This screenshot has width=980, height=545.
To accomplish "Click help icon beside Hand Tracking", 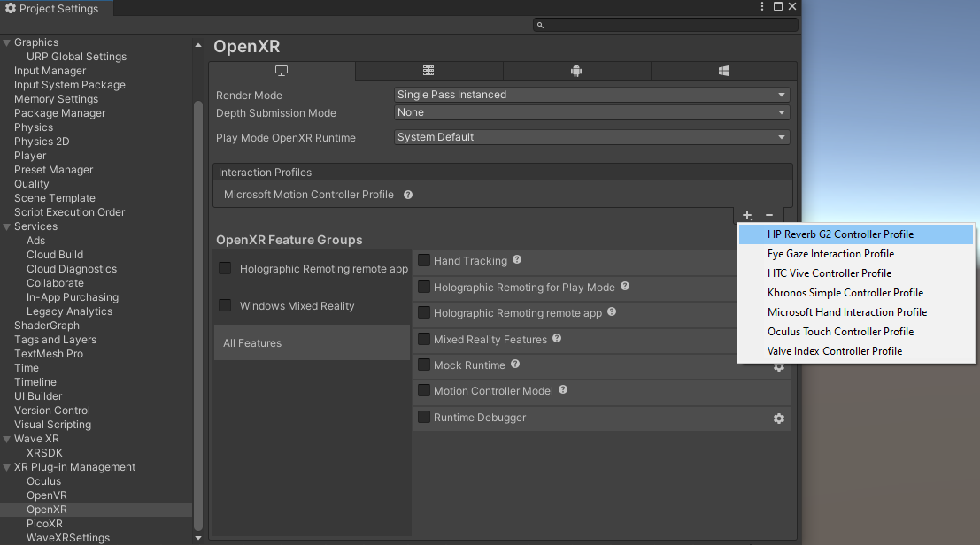I will [517, 260].
